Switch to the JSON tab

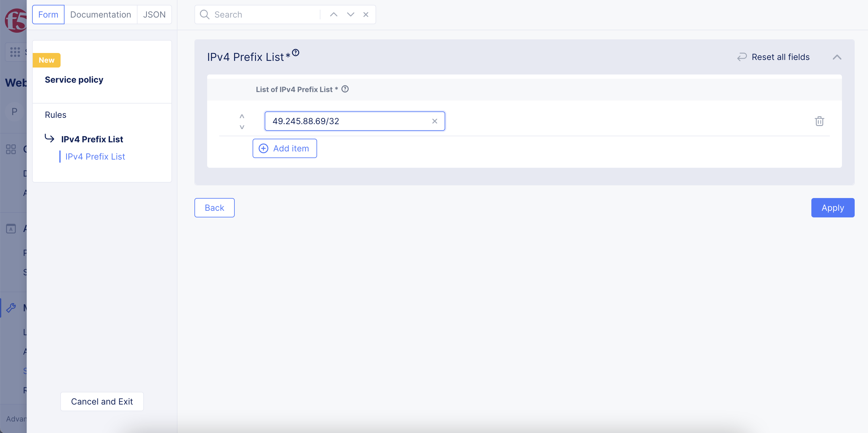pos(154,15)
